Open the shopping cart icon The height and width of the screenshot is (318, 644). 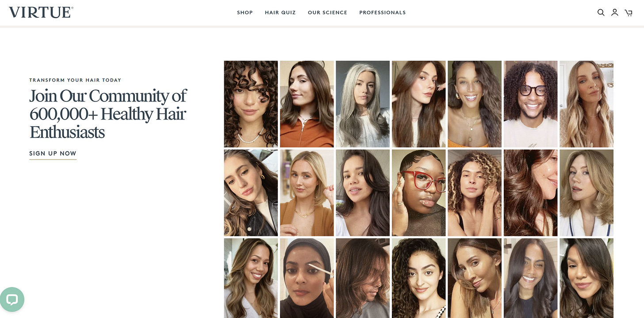click(x=628, y=13)
